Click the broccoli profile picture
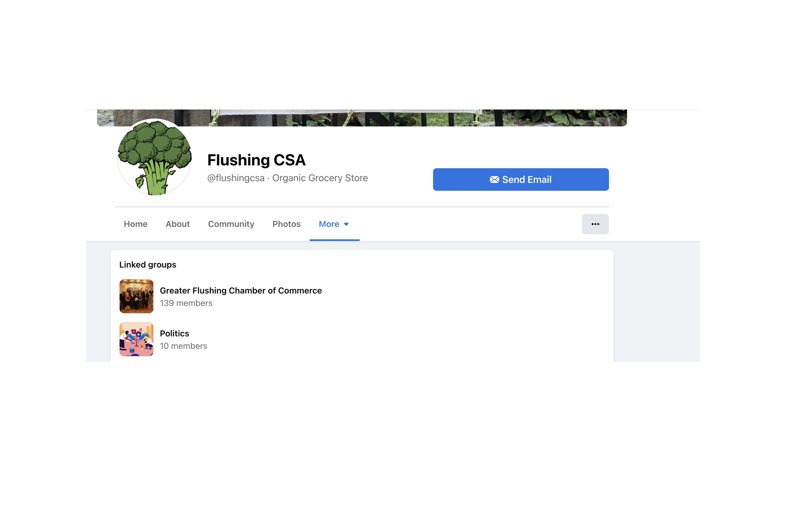This screenshot has width=812, height=508. pos(154,157)
